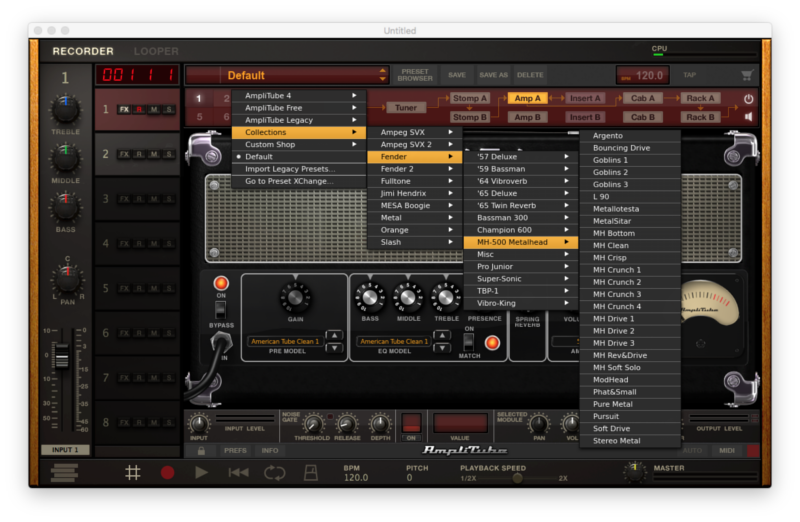Click the INPUT level knob

199,424
